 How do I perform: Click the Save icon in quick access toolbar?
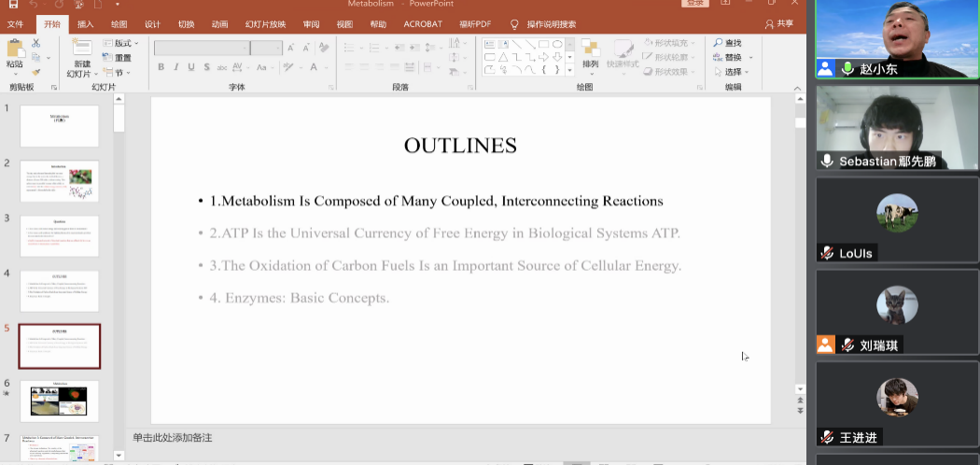coord(13,4)
